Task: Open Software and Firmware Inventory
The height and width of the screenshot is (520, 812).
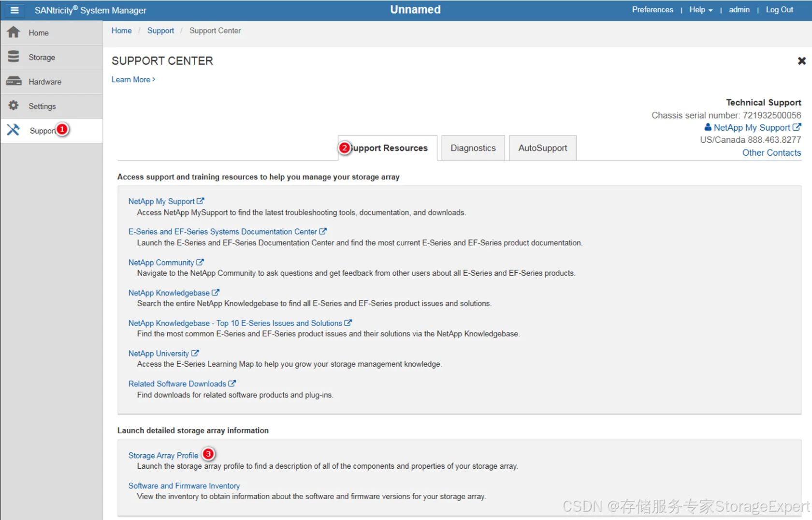Action: coord(184,486)
